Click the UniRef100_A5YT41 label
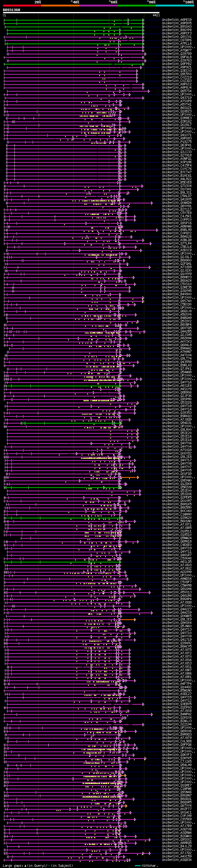This screenshot has width=197, height=868. 177,105
